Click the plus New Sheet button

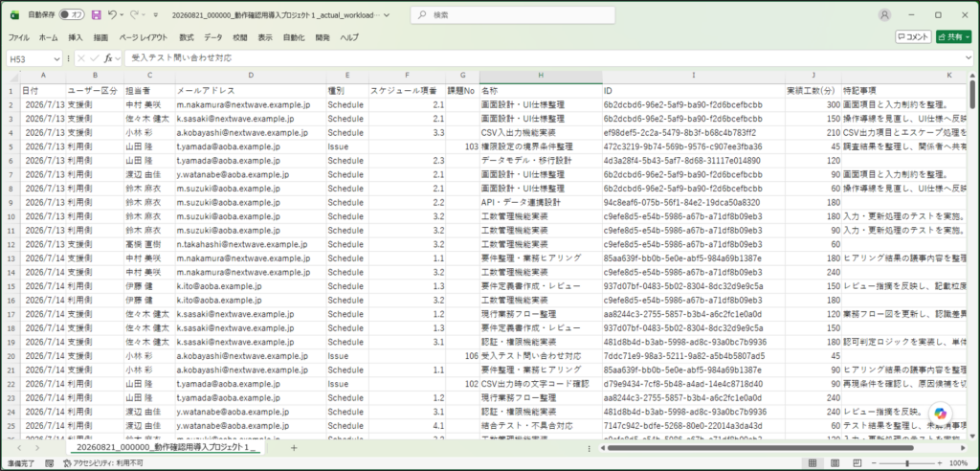(294, 448)
